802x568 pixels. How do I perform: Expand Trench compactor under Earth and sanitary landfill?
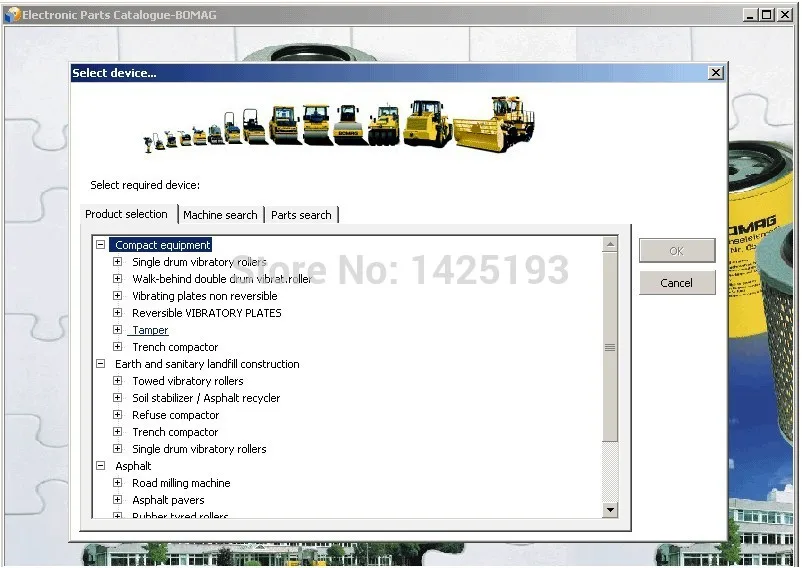(x=118, y=431)
